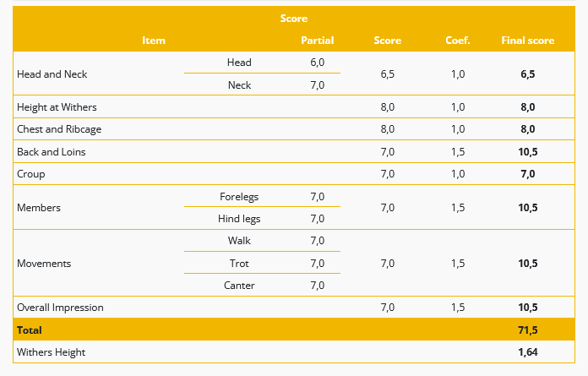Click the Head partial score 6,0
Image resolution: width=588 pixels, height=376 pixels.
318,63
